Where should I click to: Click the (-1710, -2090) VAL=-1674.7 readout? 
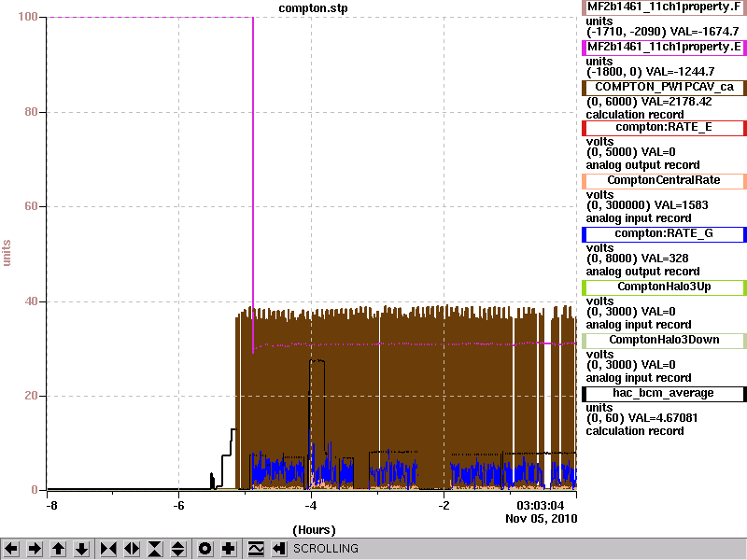coord(662,32)
